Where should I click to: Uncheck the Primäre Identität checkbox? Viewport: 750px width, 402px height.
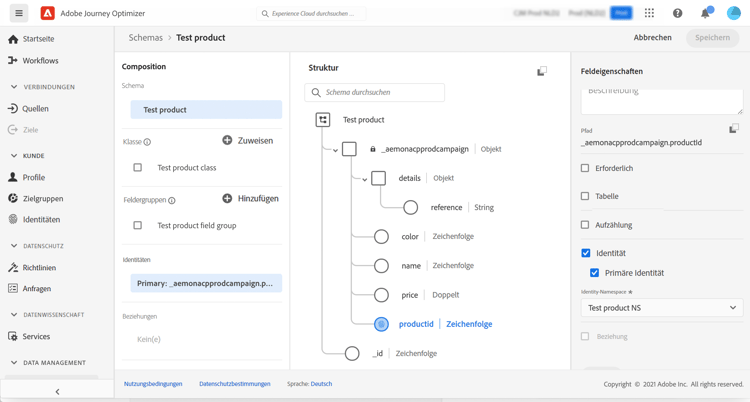(x=595, y=273)
